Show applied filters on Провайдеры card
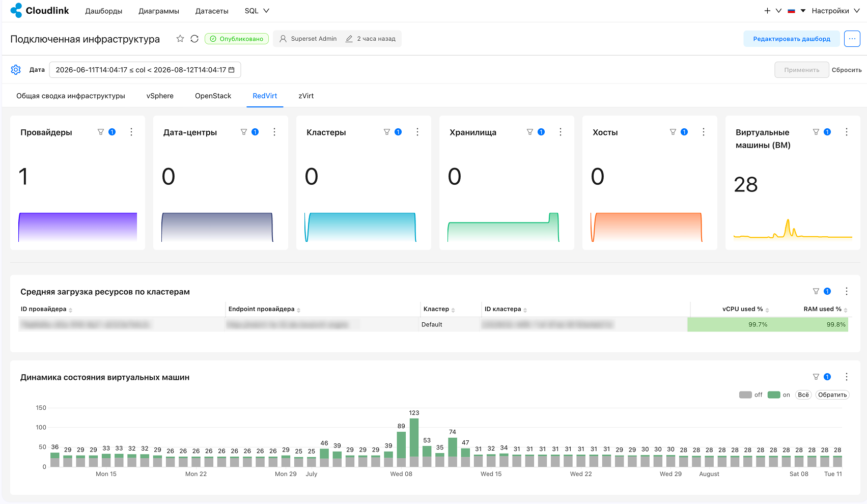Screen dimensions: 867x504 click(106, 132)
